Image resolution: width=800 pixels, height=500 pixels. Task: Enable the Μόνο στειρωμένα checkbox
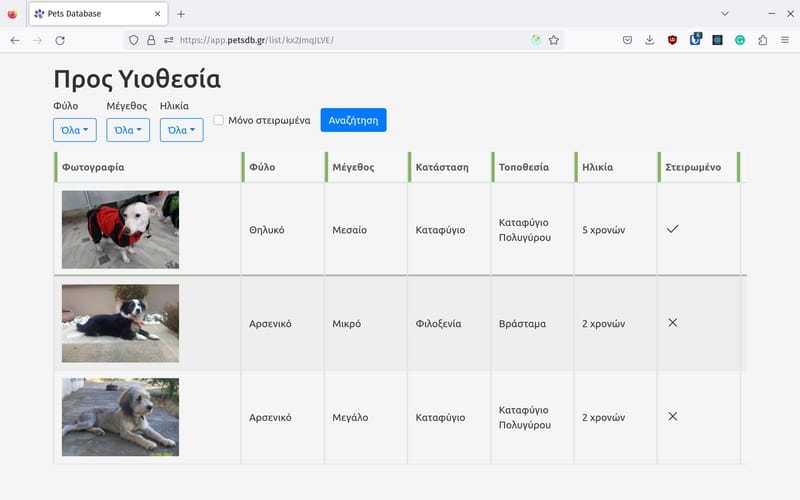pos(218,120)
